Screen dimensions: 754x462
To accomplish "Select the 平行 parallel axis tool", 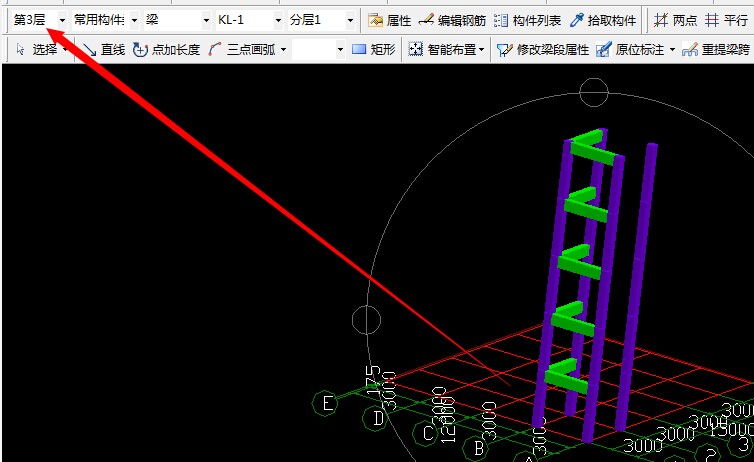I will (726, 21).
